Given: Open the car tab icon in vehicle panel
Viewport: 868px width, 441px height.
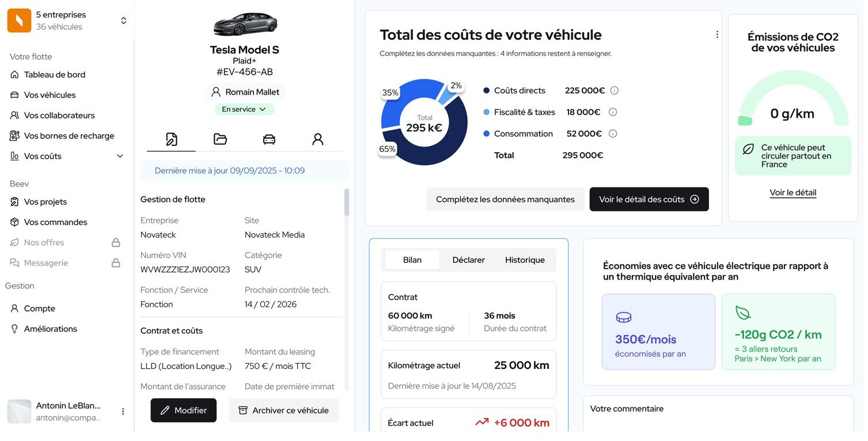Looking at the screenshot, I should 269,140.
